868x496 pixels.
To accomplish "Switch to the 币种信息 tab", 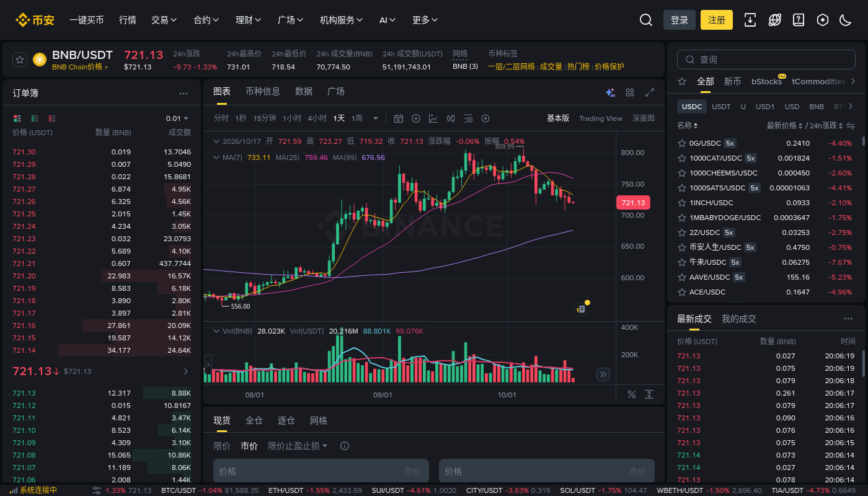I will [x=263, y=92].
